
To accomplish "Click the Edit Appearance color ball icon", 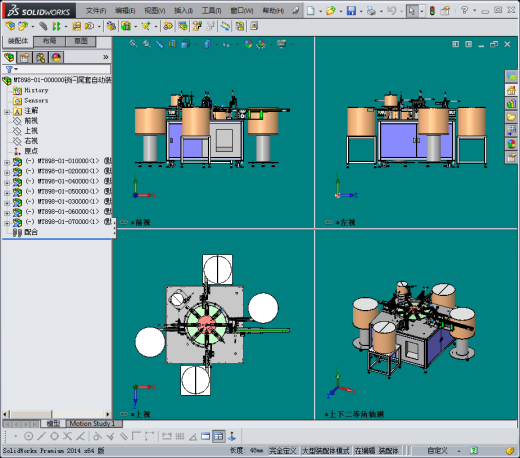I will (248, 44).
